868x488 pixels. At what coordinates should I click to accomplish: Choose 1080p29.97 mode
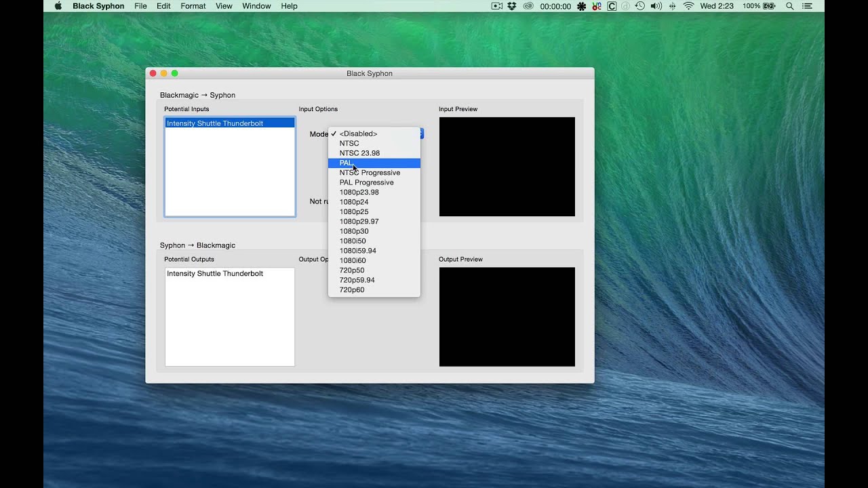pos(374,222)
